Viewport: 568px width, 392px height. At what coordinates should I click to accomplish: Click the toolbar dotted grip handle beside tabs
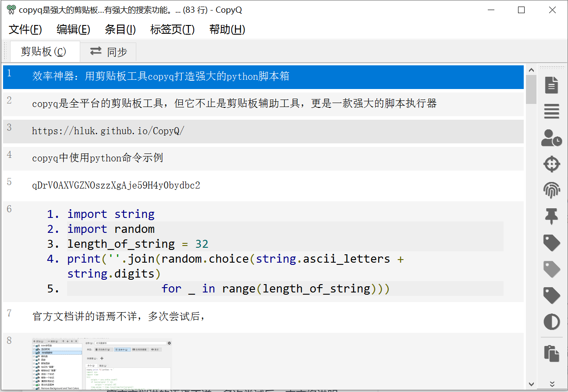point(6,52)
